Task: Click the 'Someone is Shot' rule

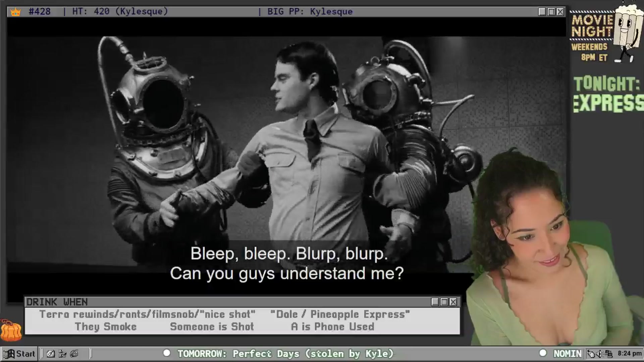Action: [212, 327]
